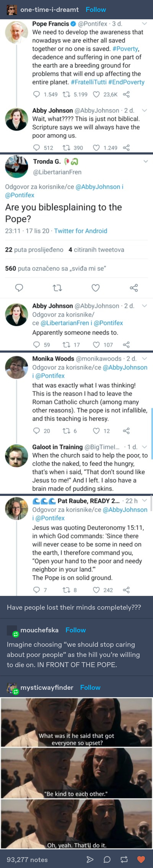Expand the chevron menu on Tronda G.'s tweet
The image size is (153, 868).
point(146,161)
